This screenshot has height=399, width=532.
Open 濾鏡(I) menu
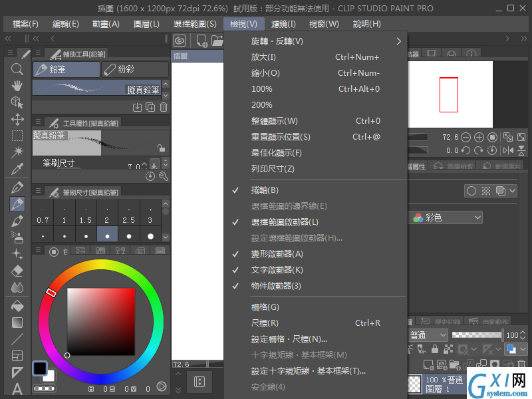click(x=283, y=24)
